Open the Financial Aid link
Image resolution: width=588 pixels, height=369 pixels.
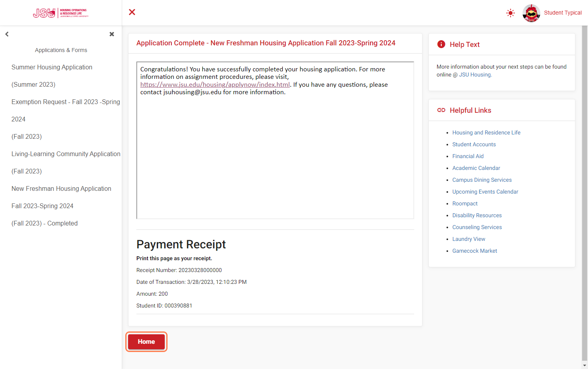pyautogui.click(x=468, y=157)
